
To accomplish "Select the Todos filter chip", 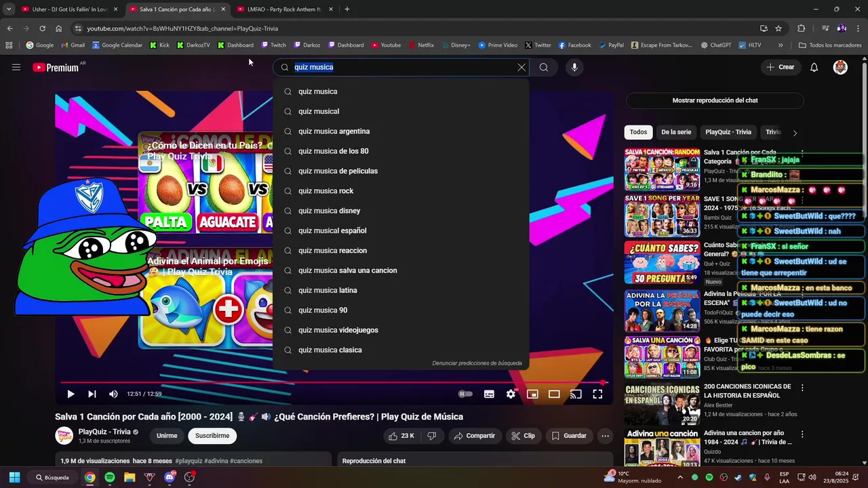I will click(638, 132).
